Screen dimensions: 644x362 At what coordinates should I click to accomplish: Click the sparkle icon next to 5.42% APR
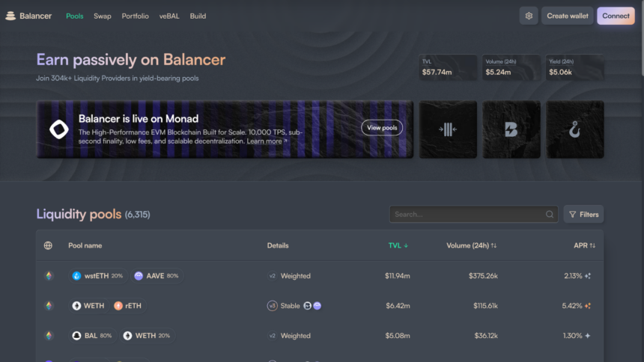(x=588, y=306)
